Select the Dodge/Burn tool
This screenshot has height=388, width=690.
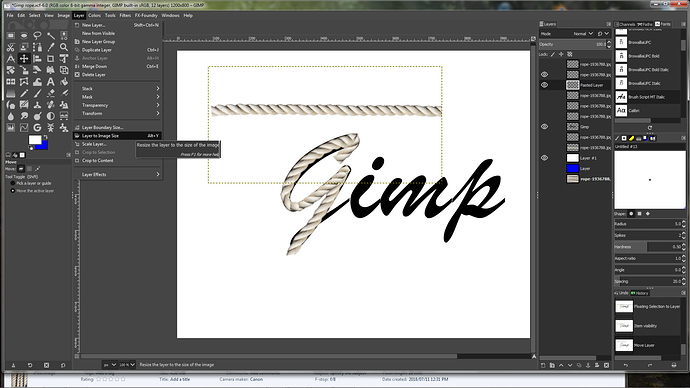[x=37, y=116]
